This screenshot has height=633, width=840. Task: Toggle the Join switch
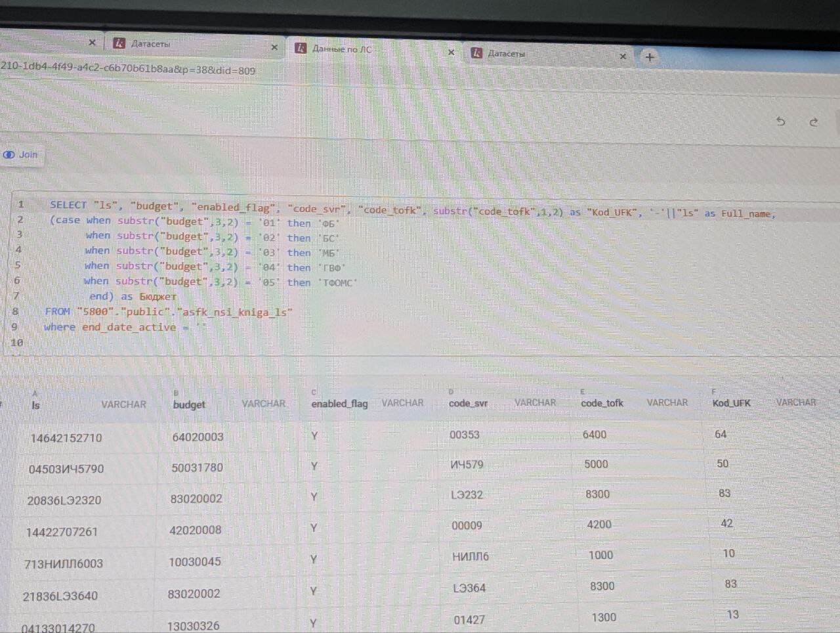click(9, 155)
